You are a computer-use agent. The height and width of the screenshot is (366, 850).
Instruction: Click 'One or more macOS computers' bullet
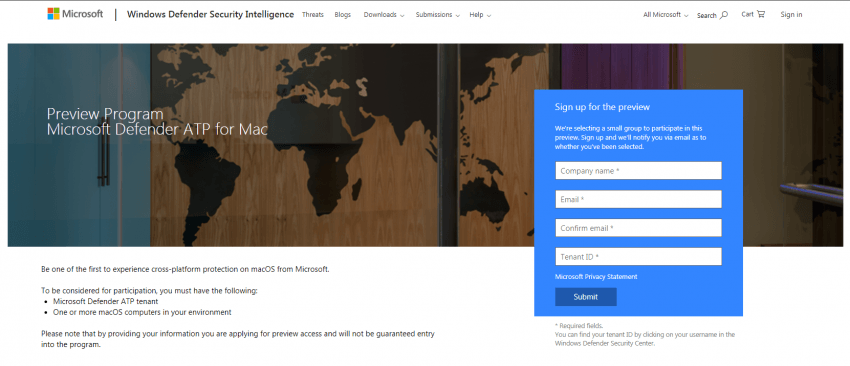[142, 312]
